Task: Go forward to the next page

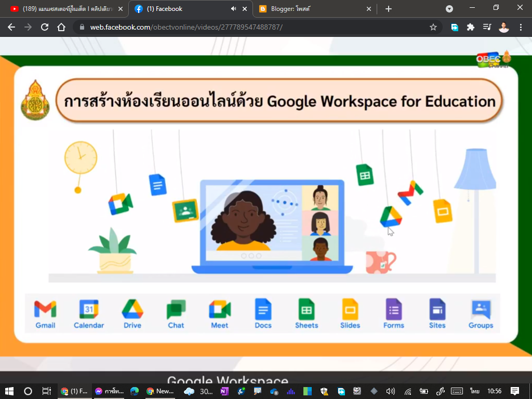Action: coord(28,27)
